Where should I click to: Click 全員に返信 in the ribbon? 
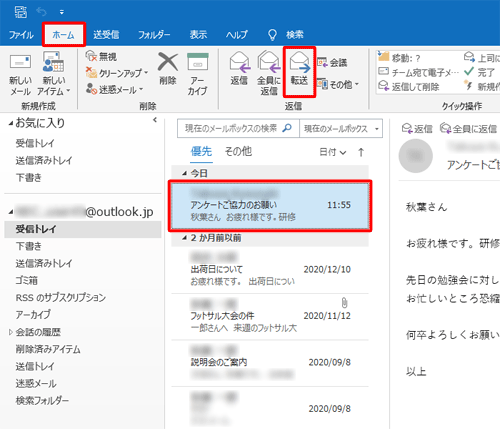click(269, 73)
